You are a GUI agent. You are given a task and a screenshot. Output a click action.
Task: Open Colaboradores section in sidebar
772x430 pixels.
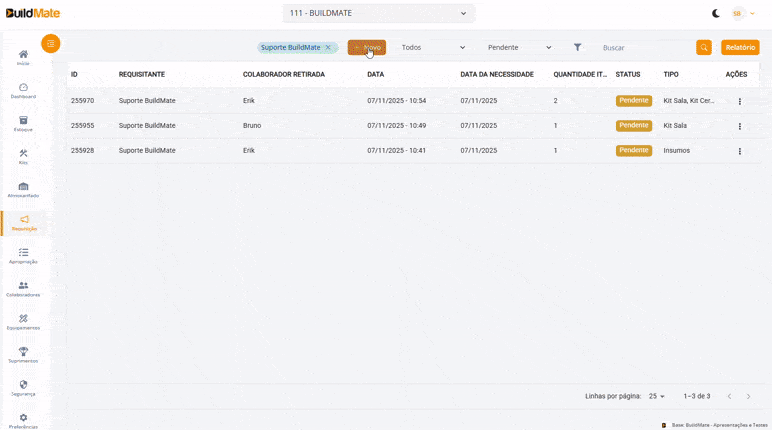23,288
